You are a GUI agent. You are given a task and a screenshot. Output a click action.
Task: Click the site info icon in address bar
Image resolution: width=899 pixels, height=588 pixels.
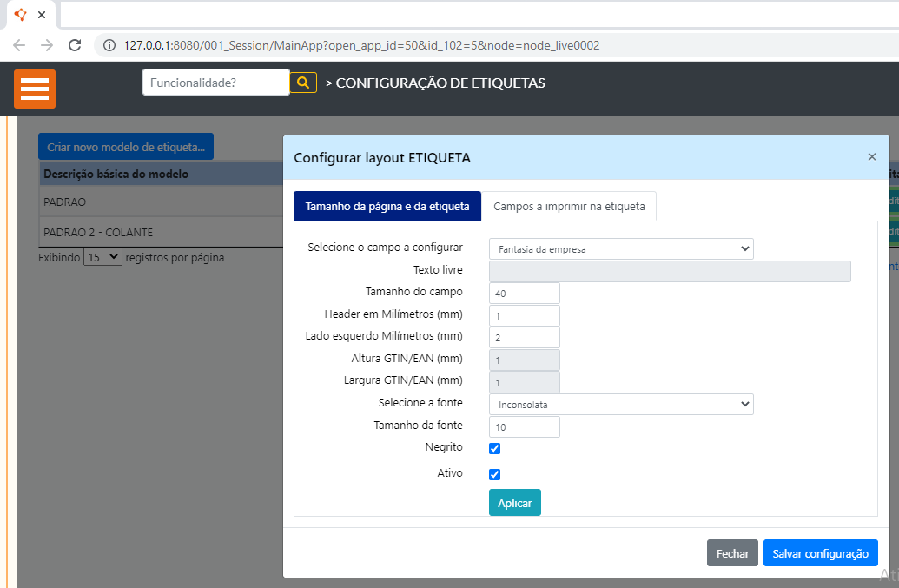[109, 45]
